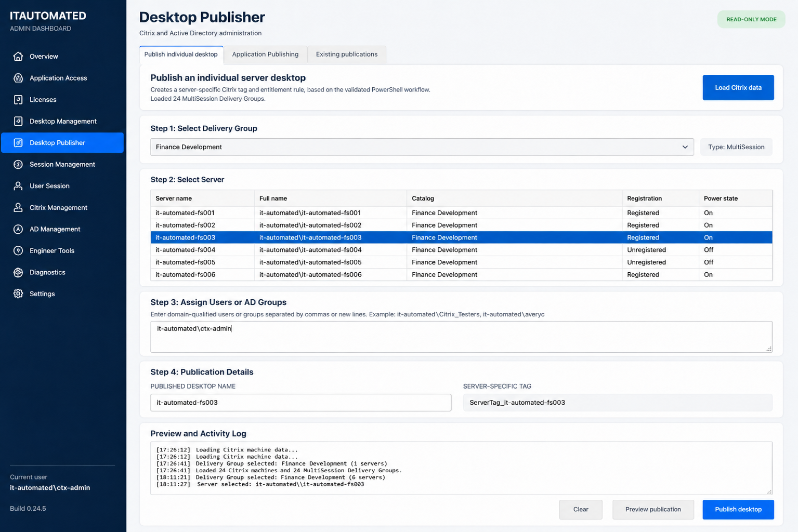Click the Type: MultiSession indicator
The width and height of the screenshot is (798, 532).
736,147
